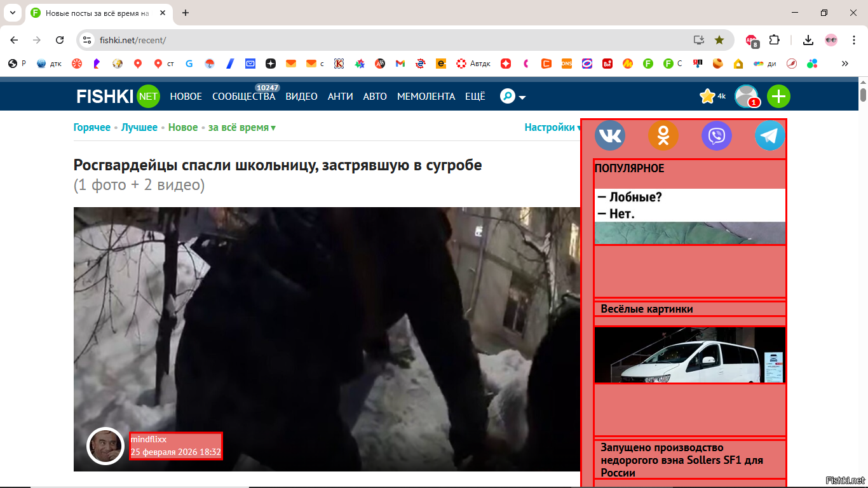Expand the Настройки dropdown
The height and width of the screenshot is (488, 868).
pos(553,127)
